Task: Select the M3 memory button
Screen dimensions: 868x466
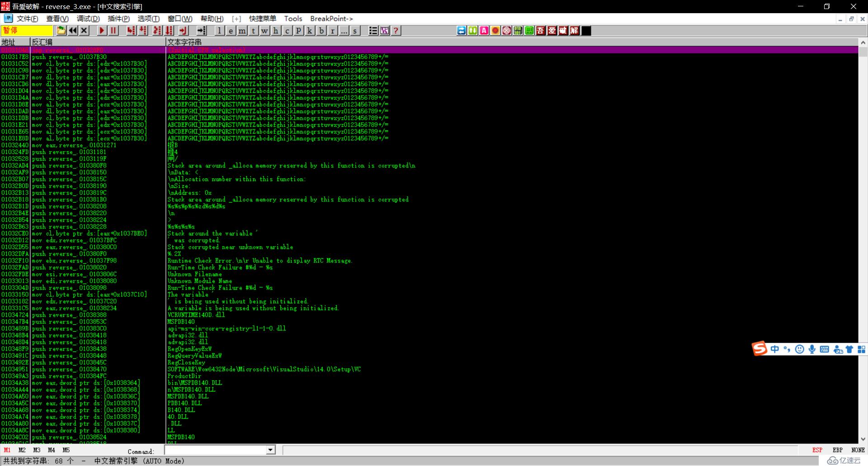Action: point(37,450)
